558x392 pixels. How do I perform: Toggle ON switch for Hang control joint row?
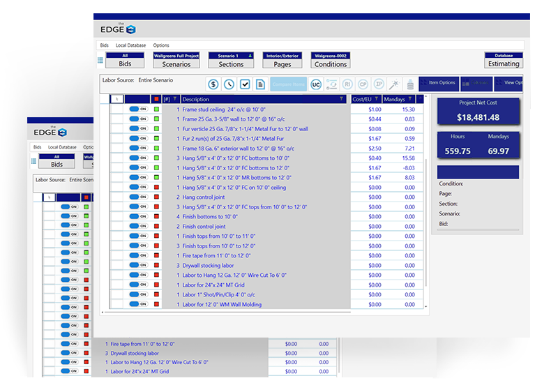pos(138,197)
